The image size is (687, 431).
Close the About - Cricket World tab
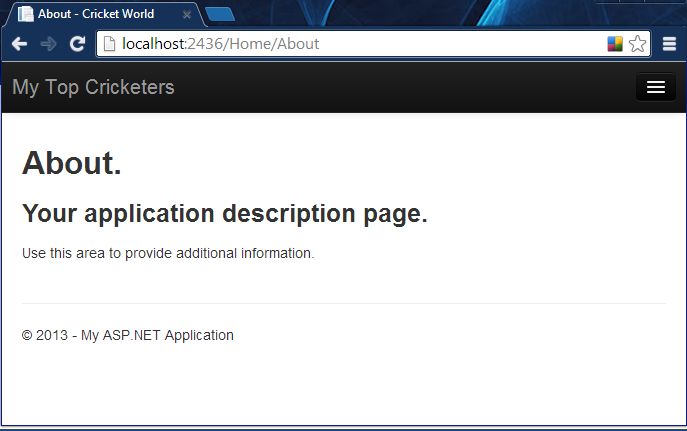pyautogui.click(x=187, y=15)
